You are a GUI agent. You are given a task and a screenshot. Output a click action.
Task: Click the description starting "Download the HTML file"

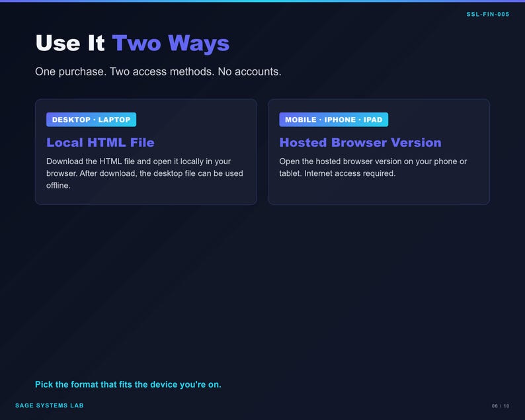tap(145, 173)
